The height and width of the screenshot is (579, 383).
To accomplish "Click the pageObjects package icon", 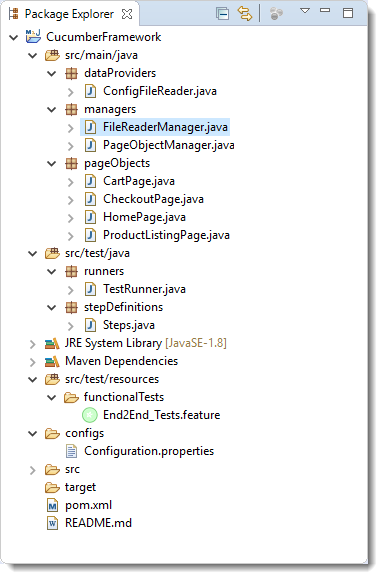I will coord(71,163).
